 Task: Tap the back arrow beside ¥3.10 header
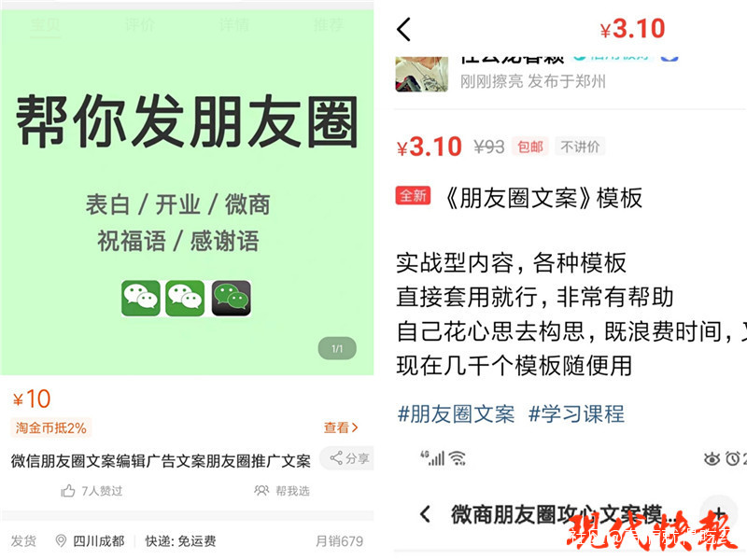coord(403,30)
